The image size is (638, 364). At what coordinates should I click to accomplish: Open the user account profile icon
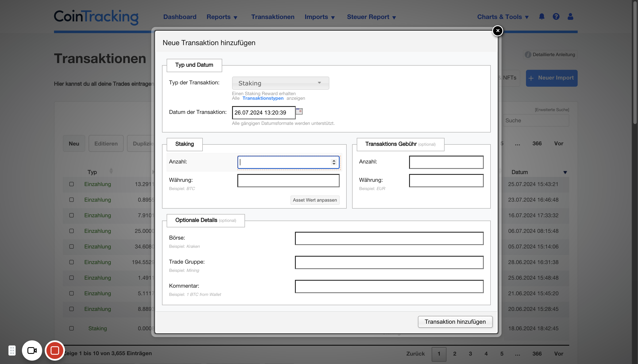[570, 16]
